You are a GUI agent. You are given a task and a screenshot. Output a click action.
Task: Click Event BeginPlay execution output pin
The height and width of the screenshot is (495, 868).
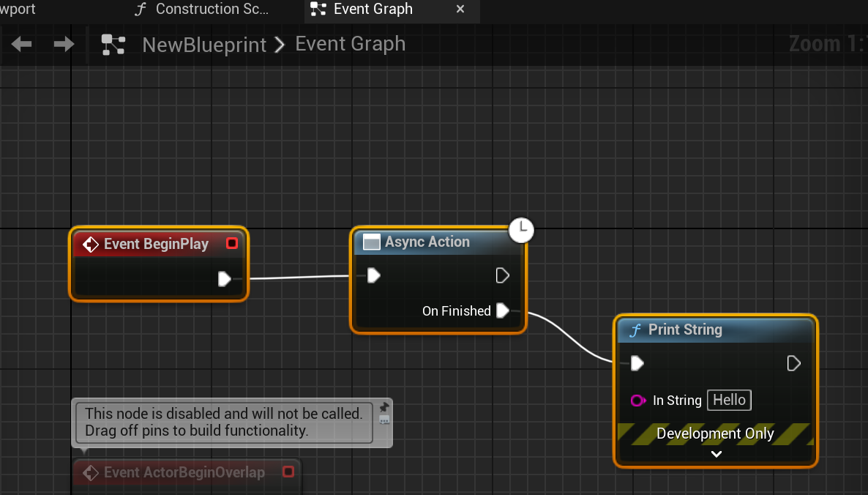point(224,279)
